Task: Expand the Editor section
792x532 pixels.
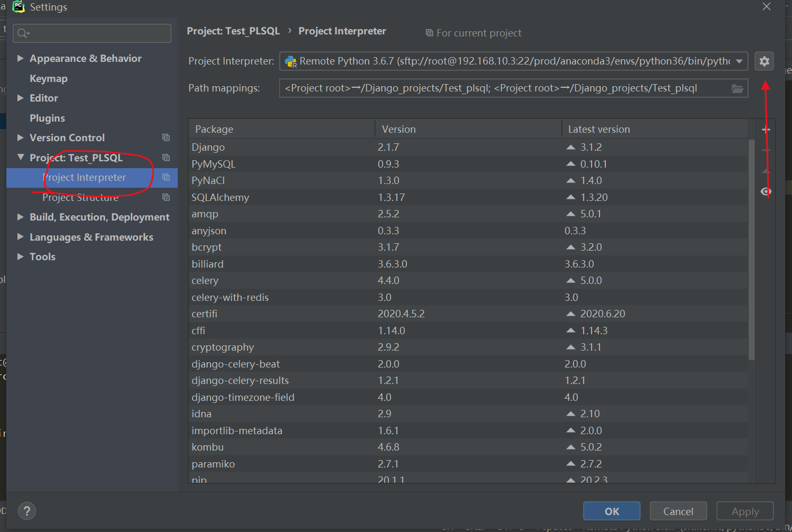Action: 20,98
